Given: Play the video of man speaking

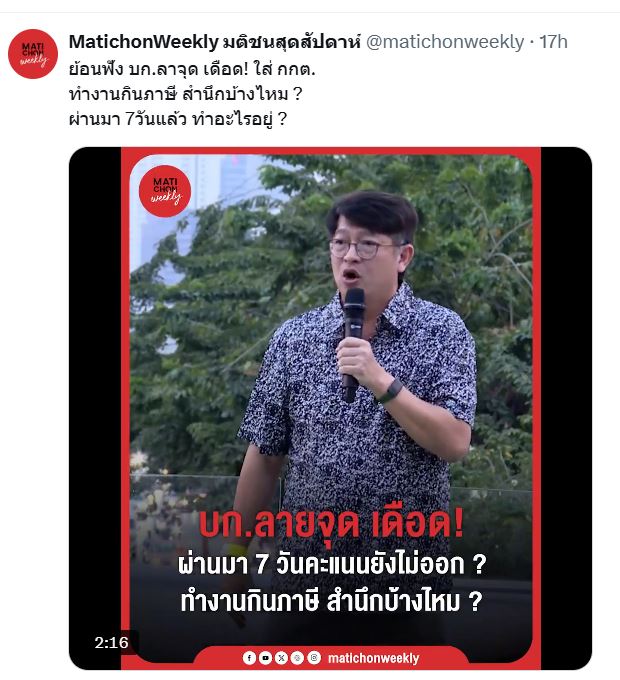Looking at the screenshot, I should [x=330, y=408].
